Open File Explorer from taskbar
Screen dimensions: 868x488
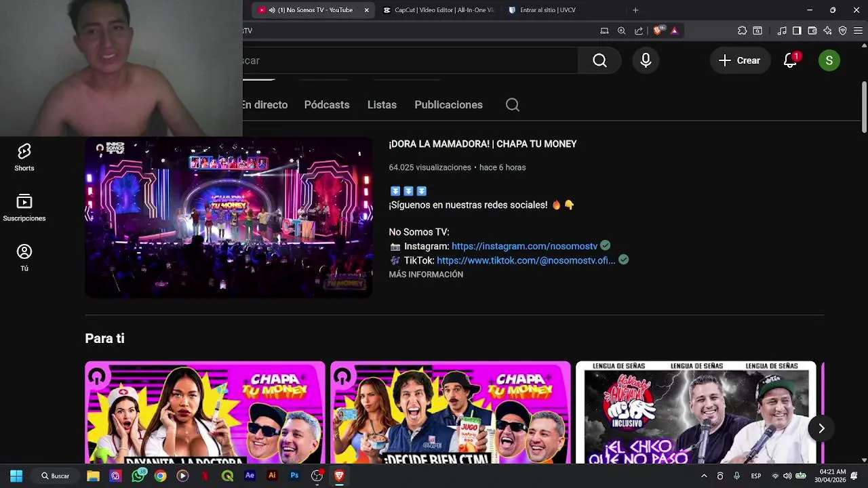point(94,476)
